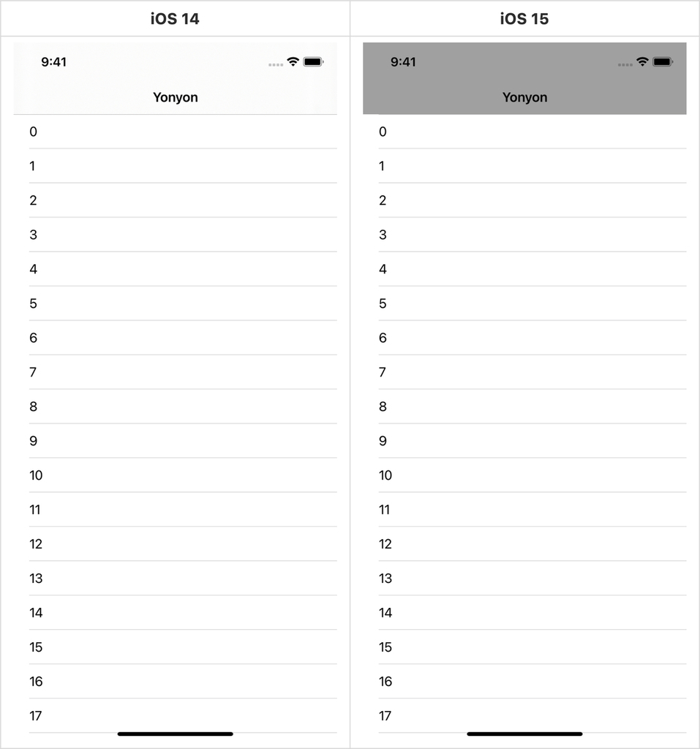
Task: Tap Yonyon title in the white navigation bar
Action: (x=176, y=97)
